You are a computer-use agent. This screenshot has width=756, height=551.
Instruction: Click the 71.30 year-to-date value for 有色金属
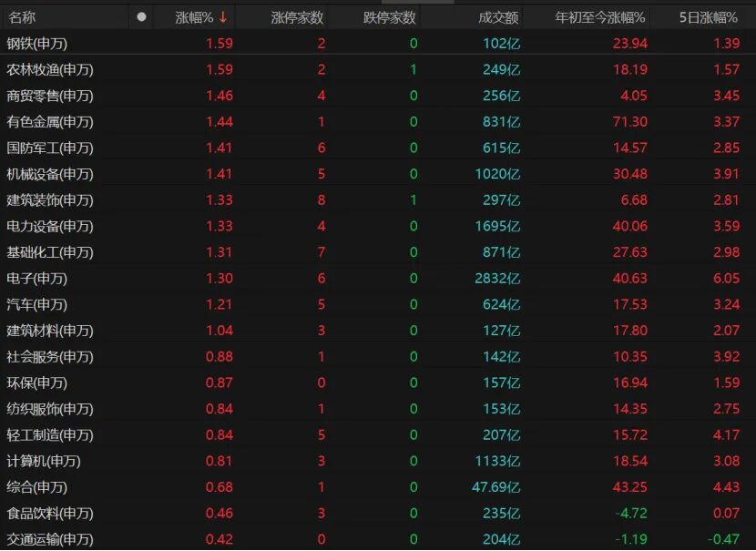629,122
